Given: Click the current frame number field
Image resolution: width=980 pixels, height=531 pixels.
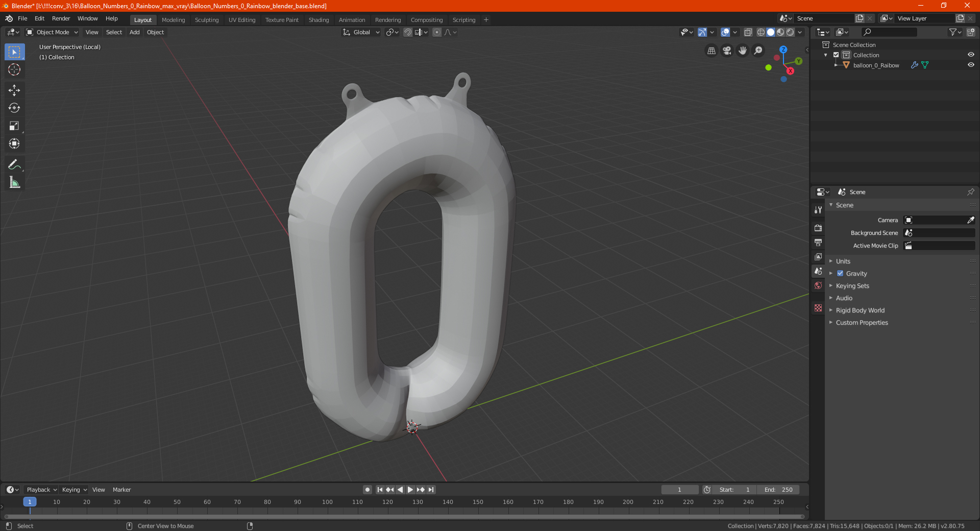Looking at the screenshot, I should click(x=679, y=490).
